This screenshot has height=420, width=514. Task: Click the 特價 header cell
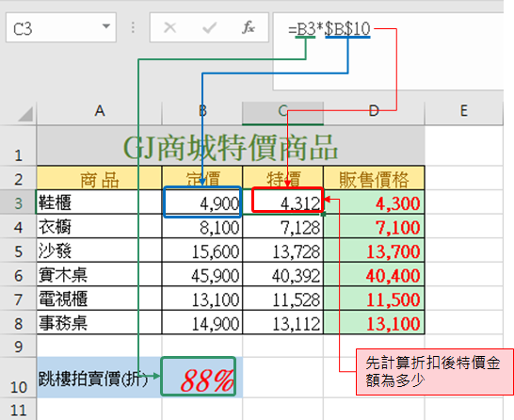point(283,178)
